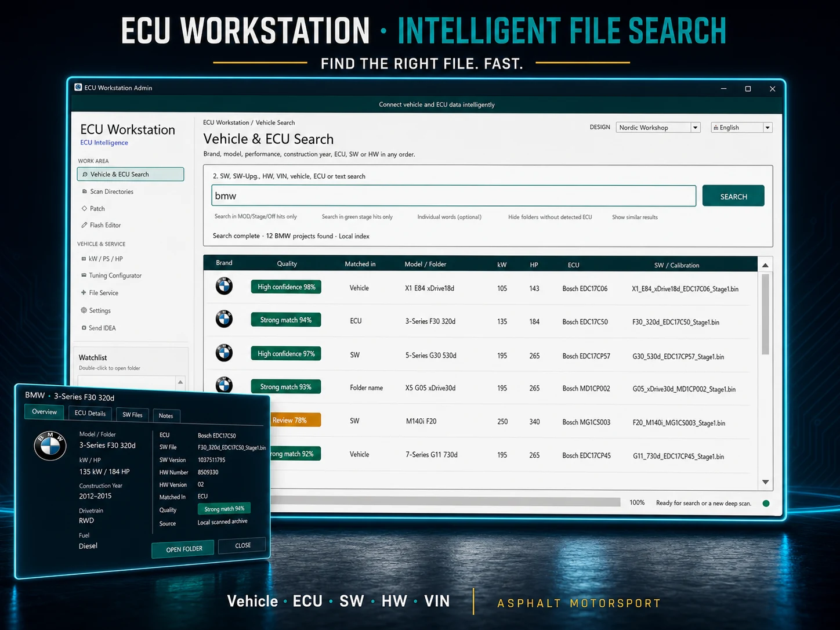
Task: Toggle Search in MOD/Stage/Off hits only
Action: coord(256,216)
